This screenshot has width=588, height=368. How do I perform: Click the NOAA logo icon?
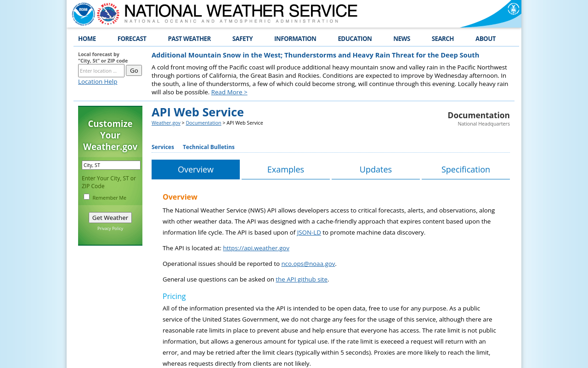(84, 14)
